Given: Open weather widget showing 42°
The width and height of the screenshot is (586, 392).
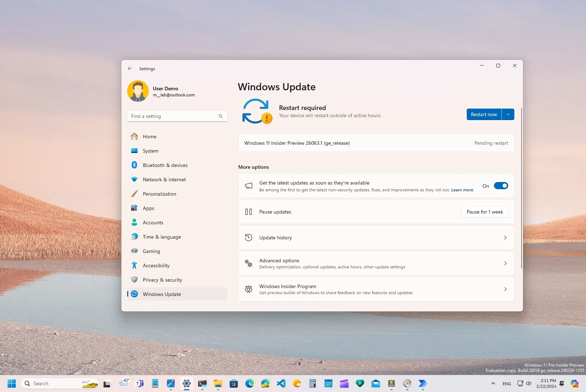Looking at the screenshot, I should coord(124,383).
